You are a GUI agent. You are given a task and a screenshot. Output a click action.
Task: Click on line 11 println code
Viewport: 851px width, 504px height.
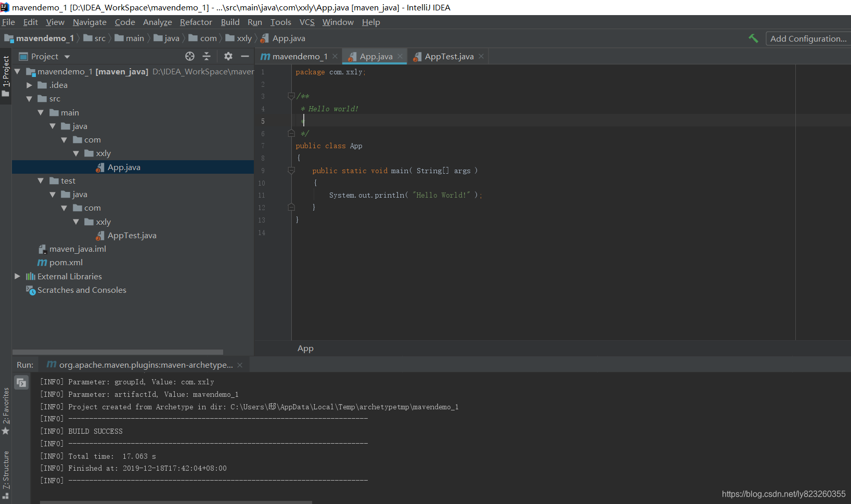point(406,195)
